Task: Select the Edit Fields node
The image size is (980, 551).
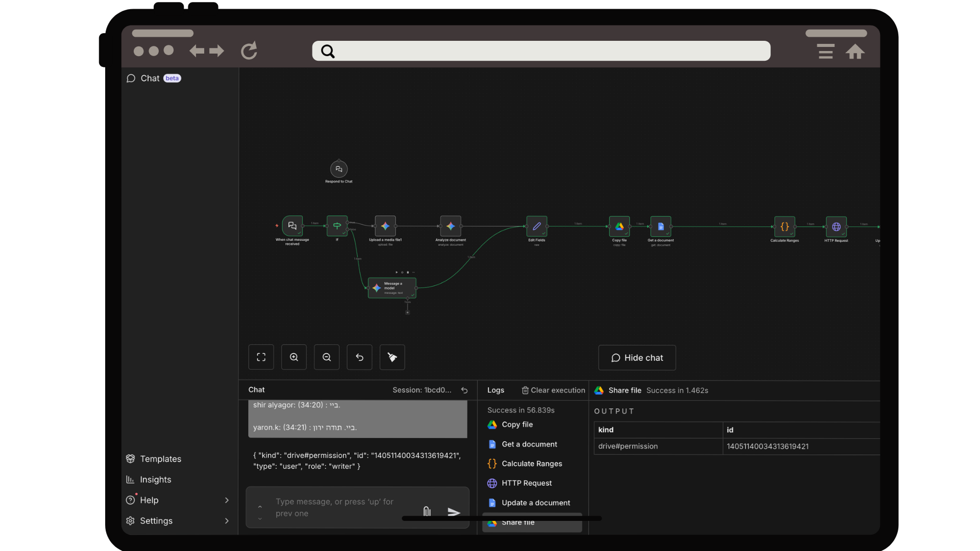Action: [536, 226]
